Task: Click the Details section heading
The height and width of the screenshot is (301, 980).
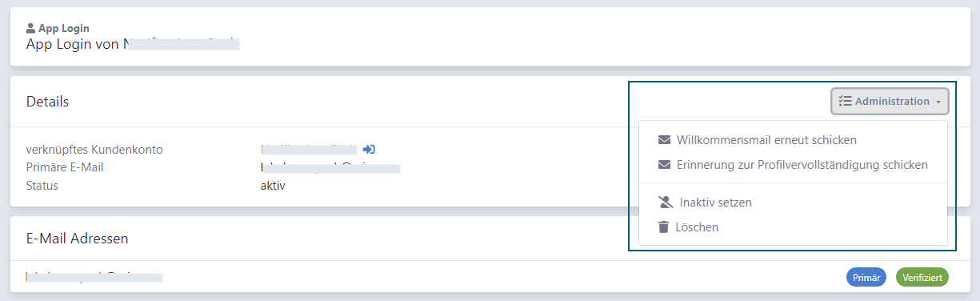Action: pos(47,102)
